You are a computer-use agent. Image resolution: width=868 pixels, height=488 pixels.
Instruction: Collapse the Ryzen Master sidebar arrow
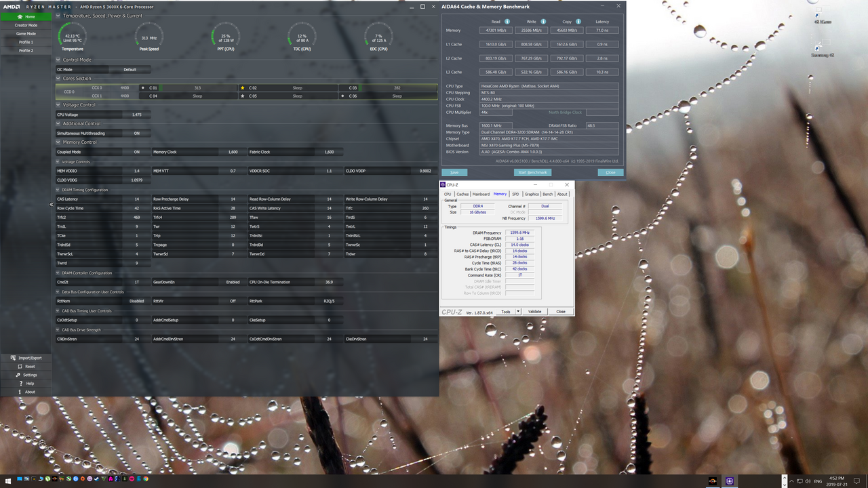[52, 204]
